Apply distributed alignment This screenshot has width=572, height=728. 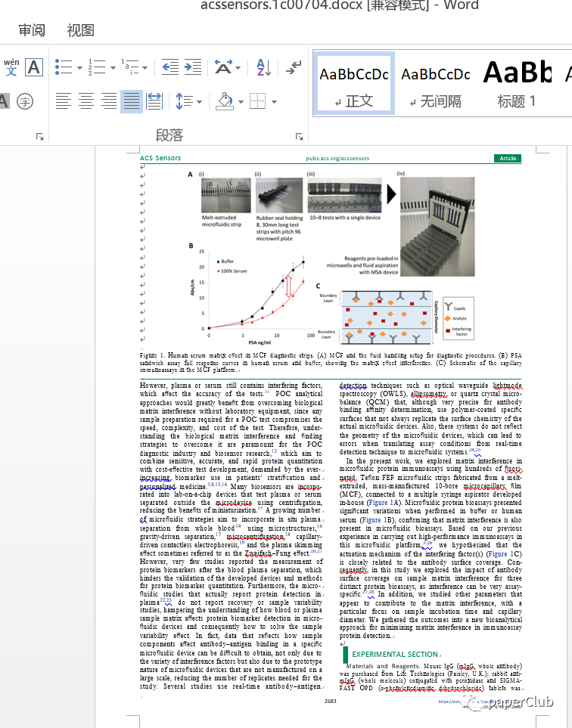point(154,101)
